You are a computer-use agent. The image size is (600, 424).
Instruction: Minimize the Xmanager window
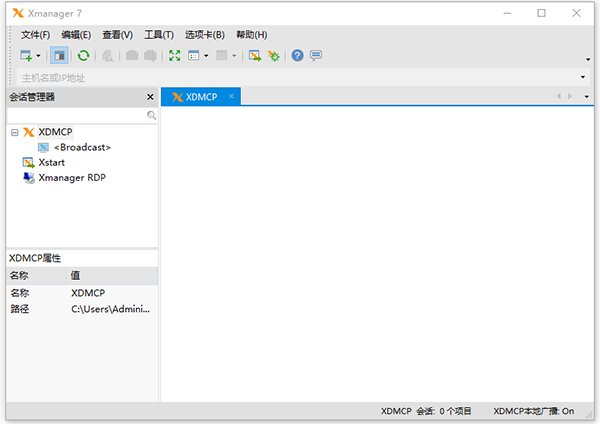click(x=507, y=13)
